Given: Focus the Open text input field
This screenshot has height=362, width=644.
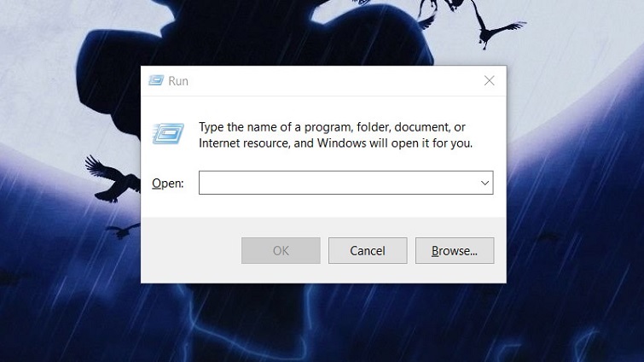Looking at the screenshot, I should point(337,183).
